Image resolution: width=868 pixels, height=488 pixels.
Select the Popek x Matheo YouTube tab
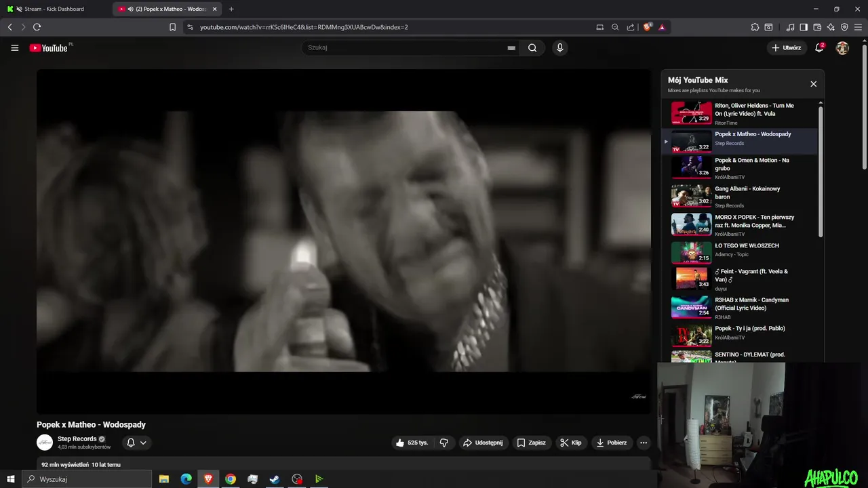(x=166, y=9)
